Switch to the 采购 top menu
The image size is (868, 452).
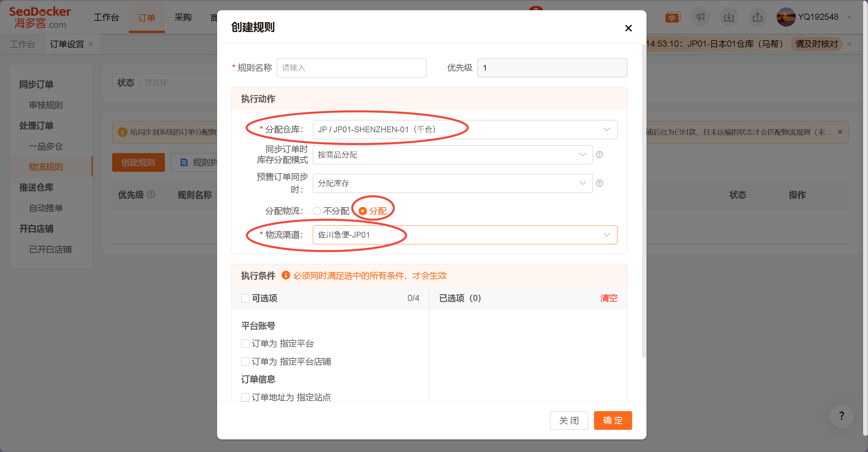click(x=183, y=17)
